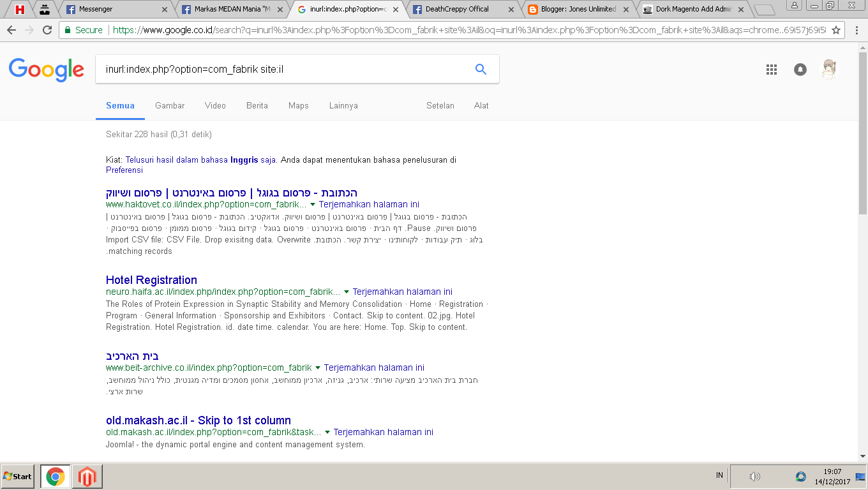Click Telusuri hasil dalam bahasa Inggris saja
868x490 pixels.
(x=201, y=160)
